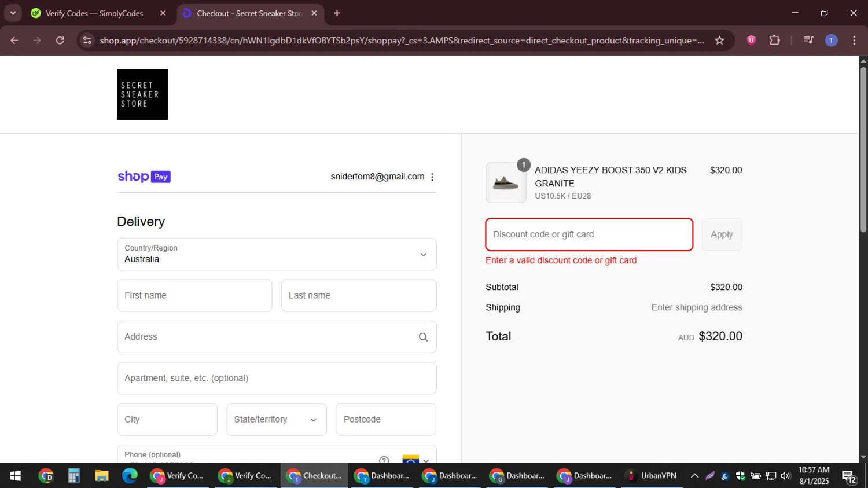Open UrbanVPN from the taskbar
The height and width of the screenshot is (488, 868).
652,476
